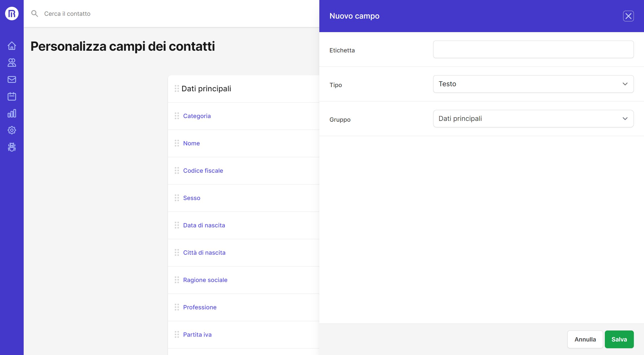This screenshot has width=644, height=355.
Task: Click the bug report icon
Action: click(12, 147)
